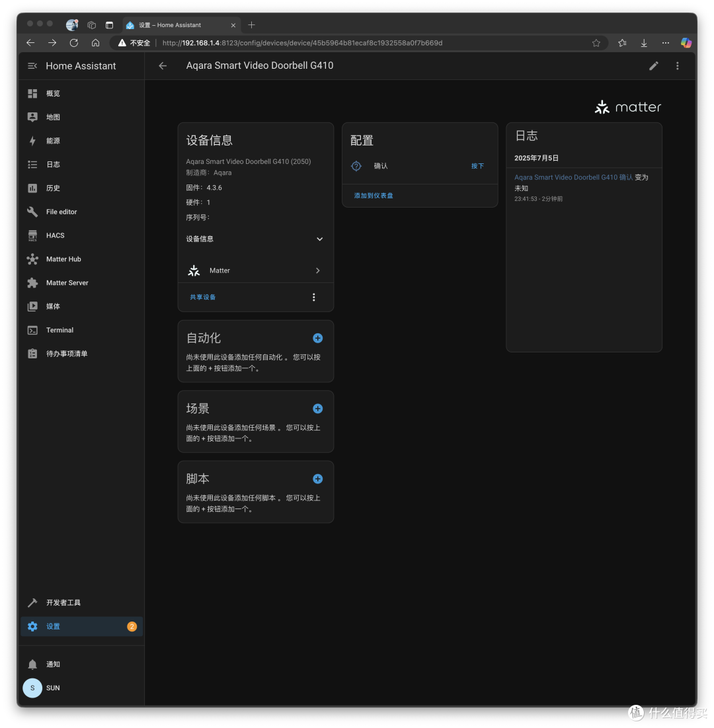The image size is (714, 728).
Task: Open the browser favorites list
Action: click(x=622, y=43)
